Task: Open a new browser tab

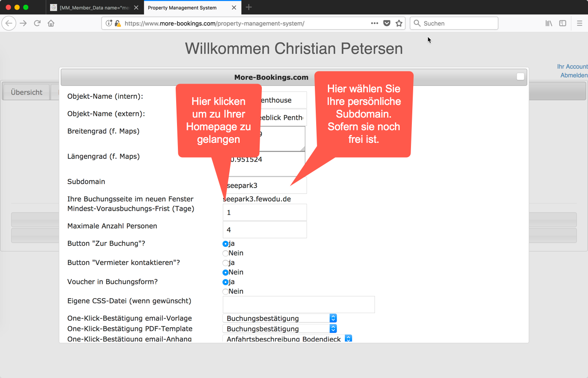Action: 249,7
